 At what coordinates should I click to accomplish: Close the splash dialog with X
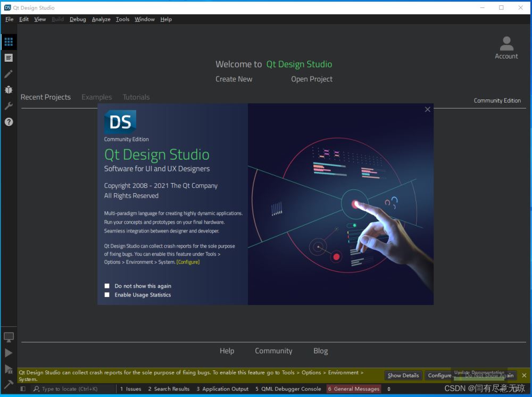[428, 109]
